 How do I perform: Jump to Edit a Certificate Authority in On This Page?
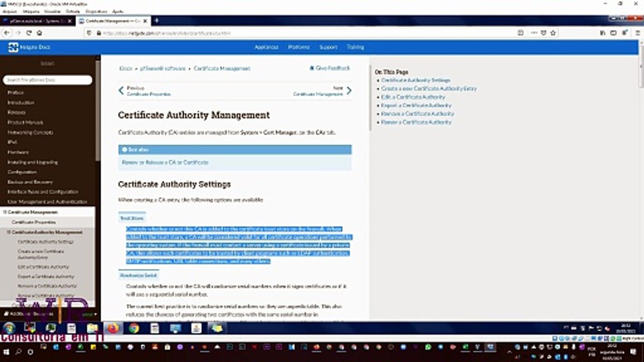point(413,97)
